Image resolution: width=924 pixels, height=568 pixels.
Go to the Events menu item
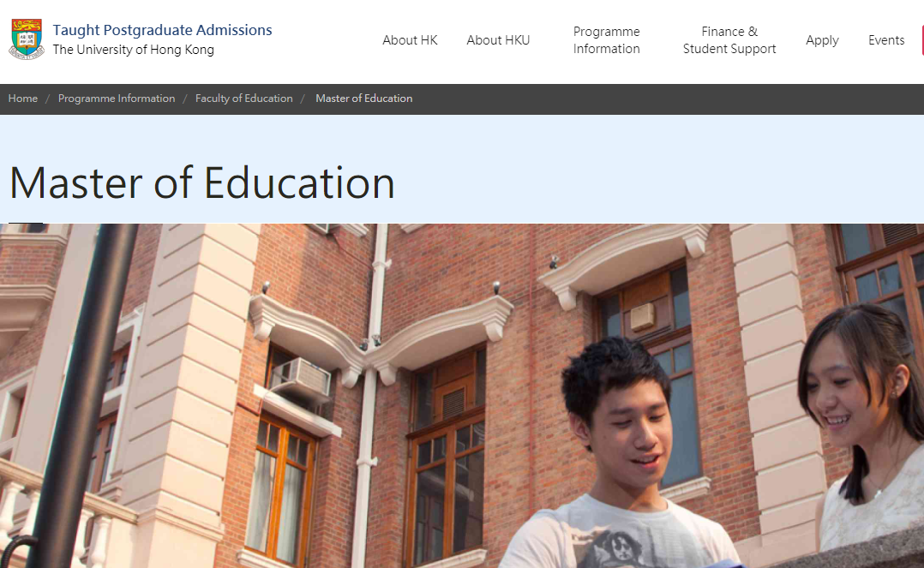coord(885,40)
